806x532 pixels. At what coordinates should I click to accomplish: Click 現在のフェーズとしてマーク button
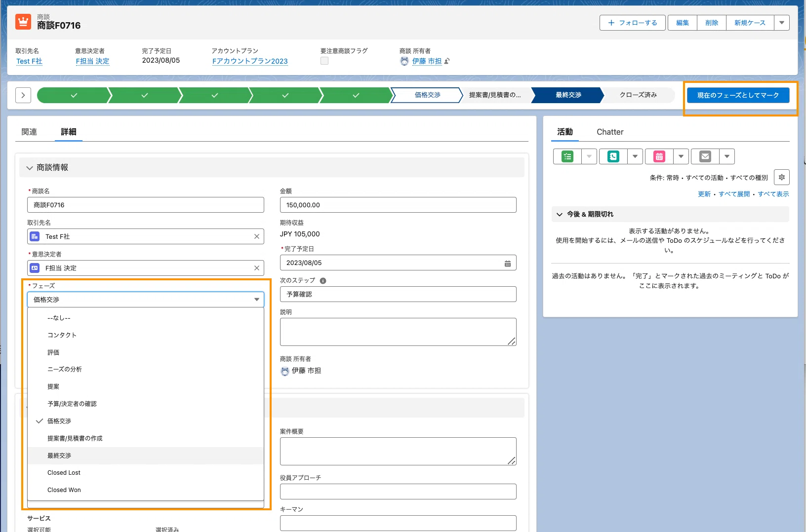pyautogui.click(x=738, y=95)
